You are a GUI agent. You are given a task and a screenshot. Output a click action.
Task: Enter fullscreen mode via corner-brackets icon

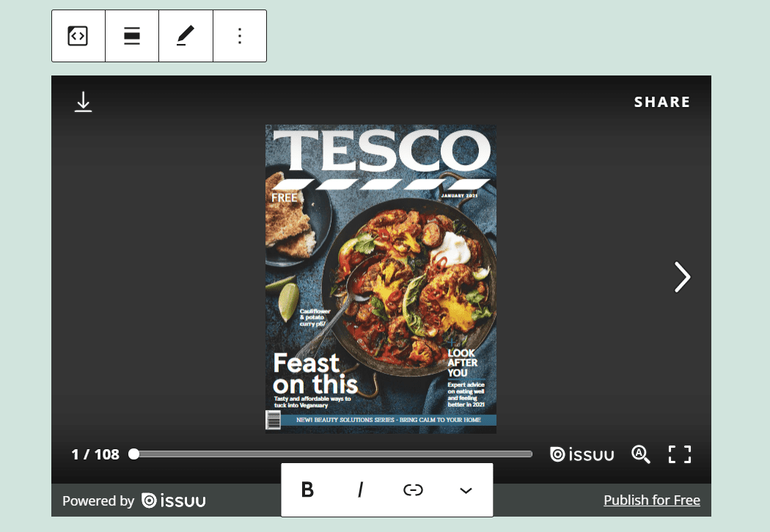680,454
